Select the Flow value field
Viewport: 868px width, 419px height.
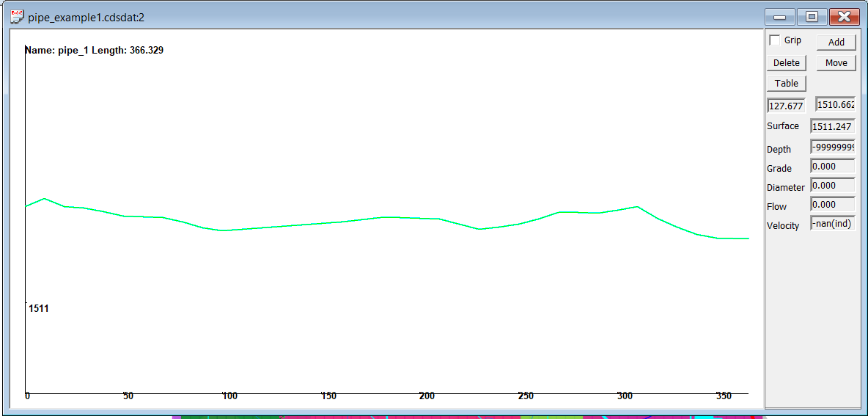832,205
